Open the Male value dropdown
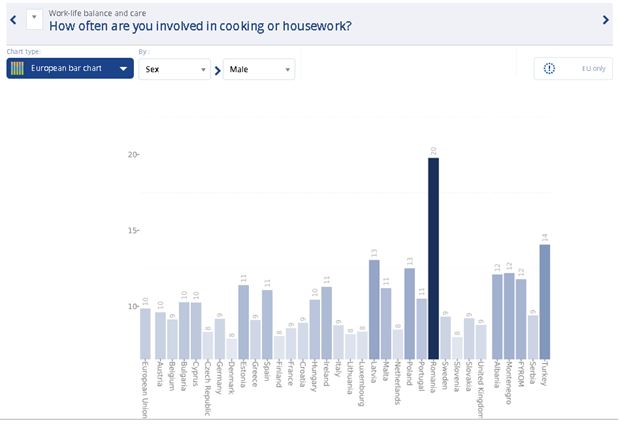The height and width of the screenshot is (430, 619). coord(258,69)
